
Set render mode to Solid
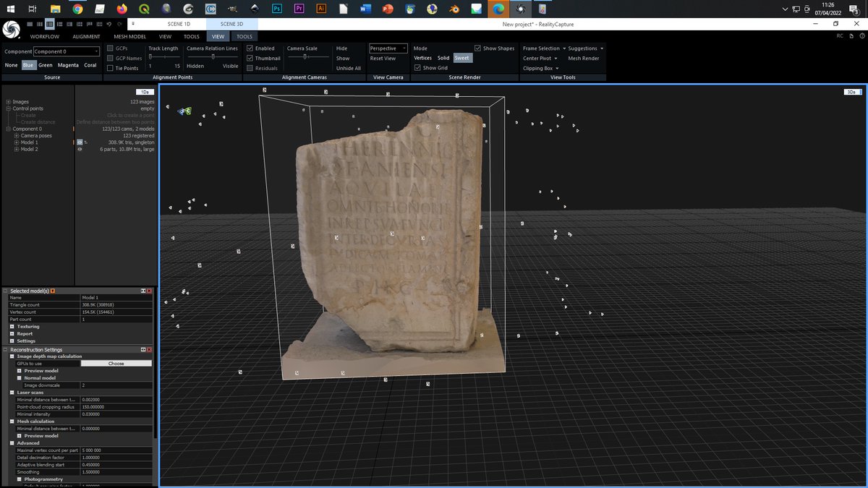click(443, 58)
